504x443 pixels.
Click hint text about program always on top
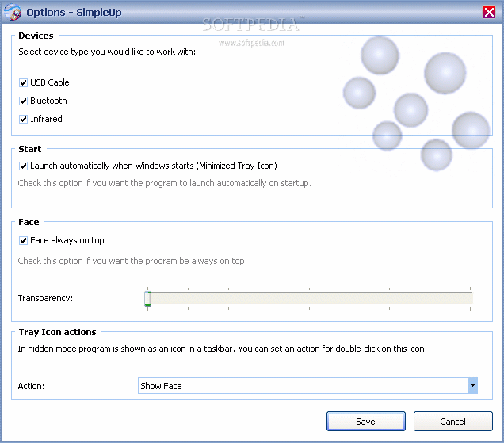point(132,261)
